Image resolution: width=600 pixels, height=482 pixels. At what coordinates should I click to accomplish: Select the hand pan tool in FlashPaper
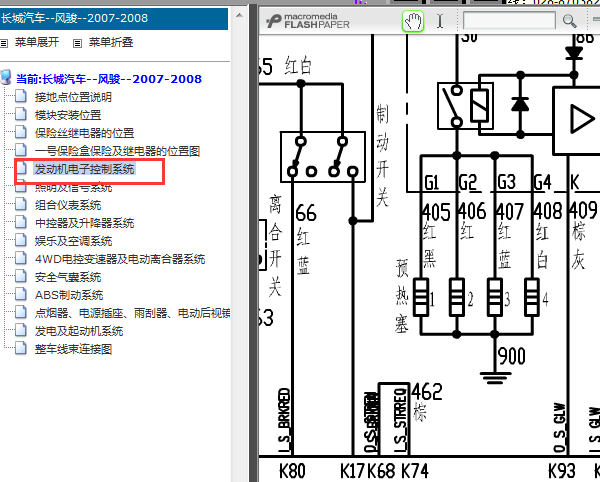click(x=413, y=21)
